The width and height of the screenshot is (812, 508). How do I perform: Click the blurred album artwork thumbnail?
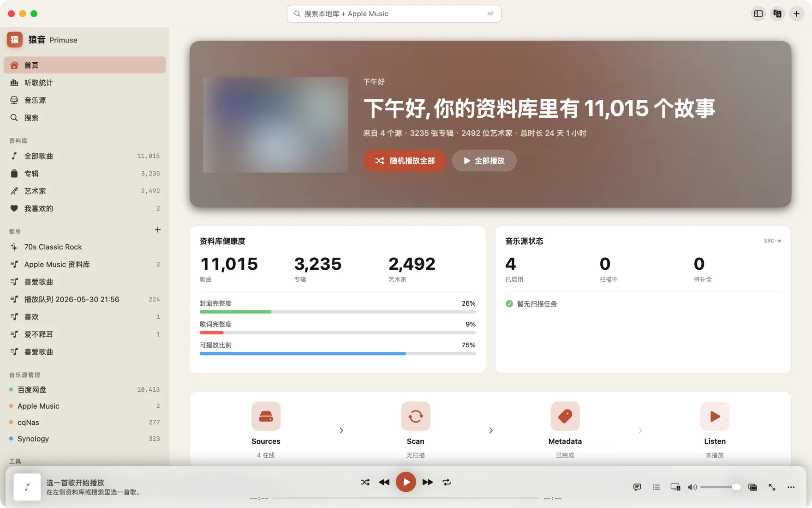276,125
